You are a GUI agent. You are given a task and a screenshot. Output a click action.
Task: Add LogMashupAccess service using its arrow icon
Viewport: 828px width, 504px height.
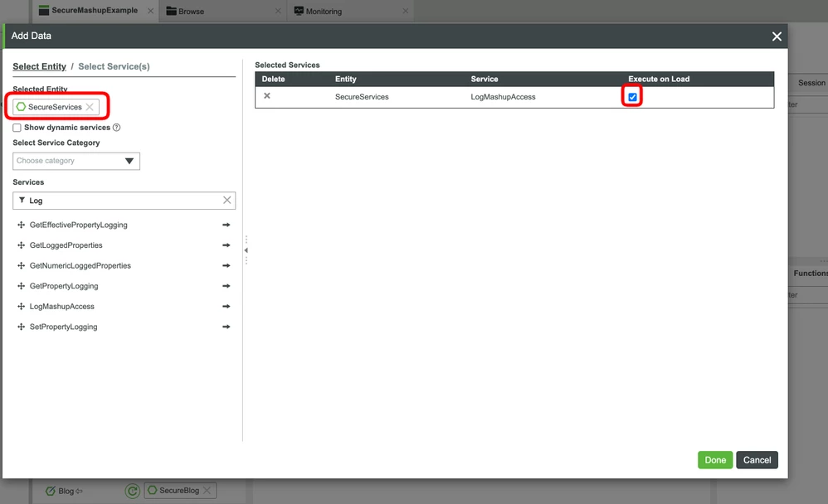[x=226, y=306]
